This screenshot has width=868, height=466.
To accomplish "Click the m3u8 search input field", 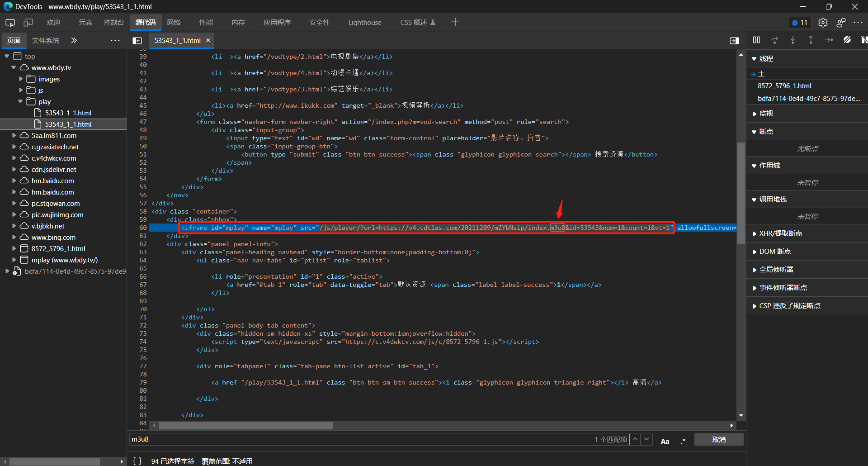I will tap(361, 439).
